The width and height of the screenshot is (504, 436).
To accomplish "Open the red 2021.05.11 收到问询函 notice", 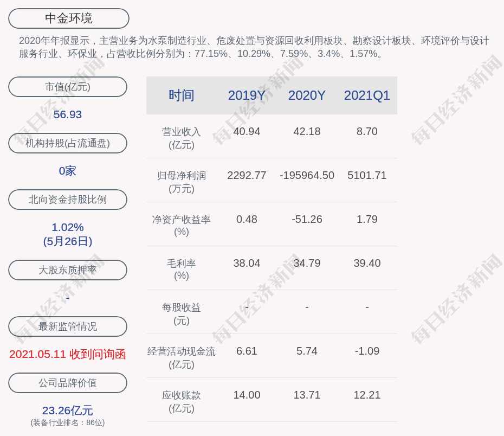I will point(68,354).
